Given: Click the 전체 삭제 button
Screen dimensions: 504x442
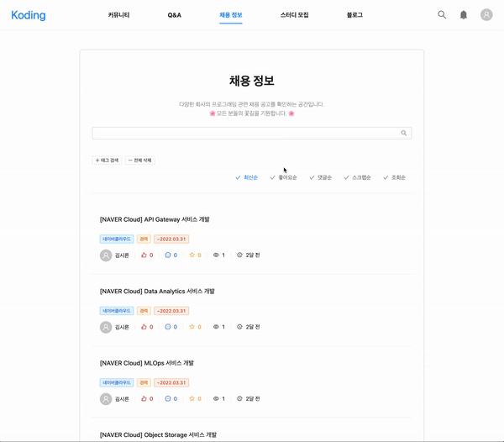Looking at the screenshot, I should click(139, 160).
